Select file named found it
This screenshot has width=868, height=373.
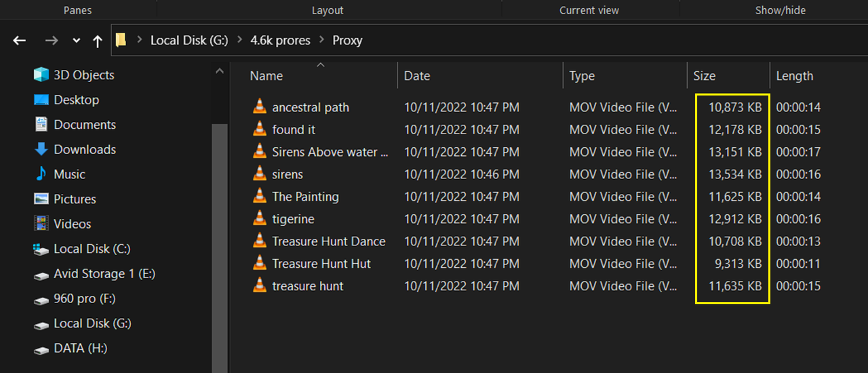(x=294, y=130)
